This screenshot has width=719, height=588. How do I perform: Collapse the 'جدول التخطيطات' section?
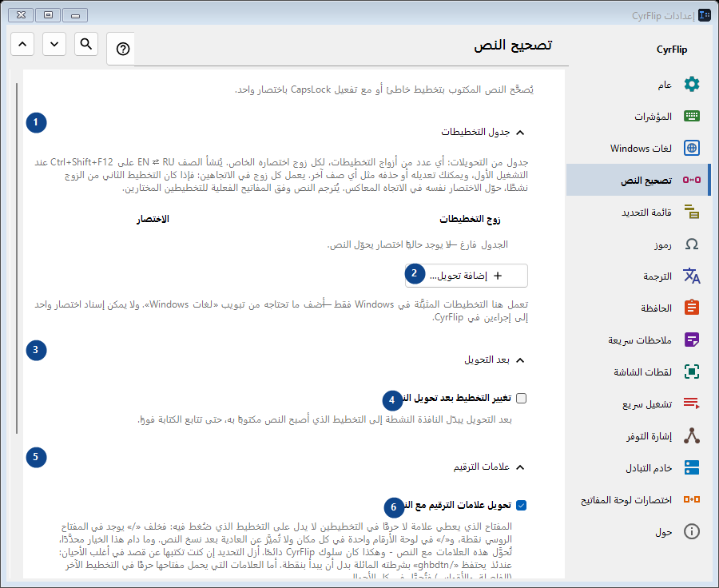(519, 133)
